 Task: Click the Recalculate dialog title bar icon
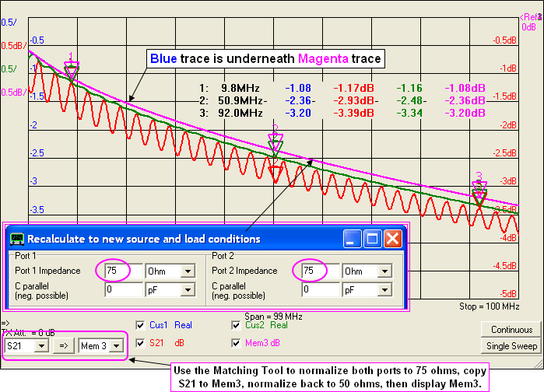click(x=17, y=239)
